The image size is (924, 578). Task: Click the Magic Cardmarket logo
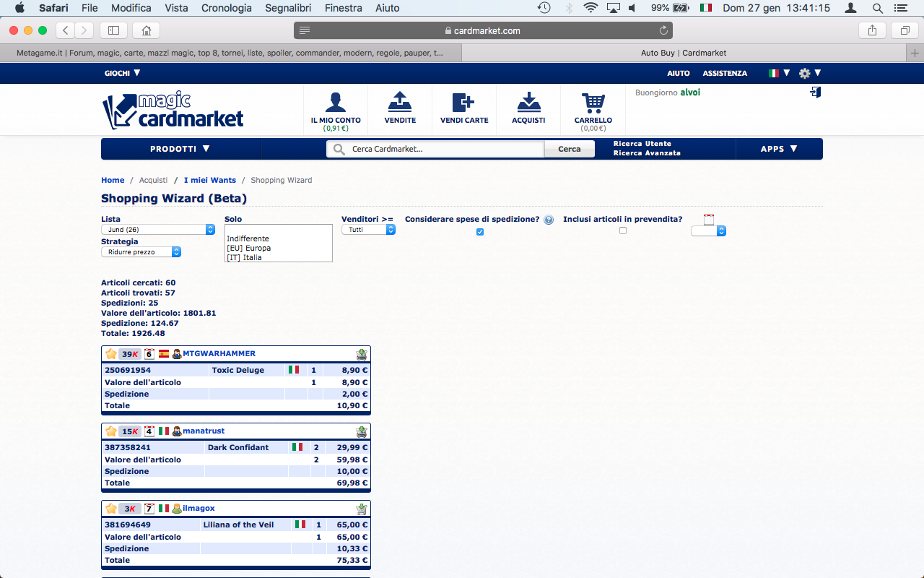tap(173, 111)
